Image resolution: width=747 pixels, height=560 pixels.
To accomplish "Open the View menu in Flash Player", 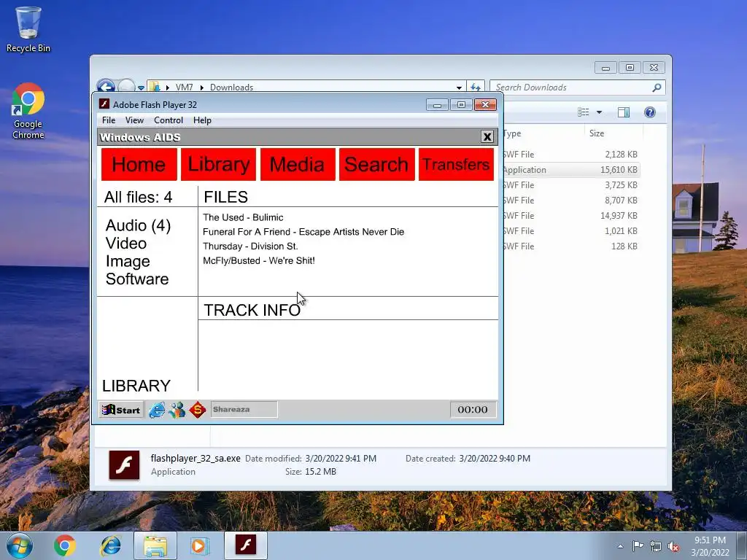I will click(x=134, y=120).
